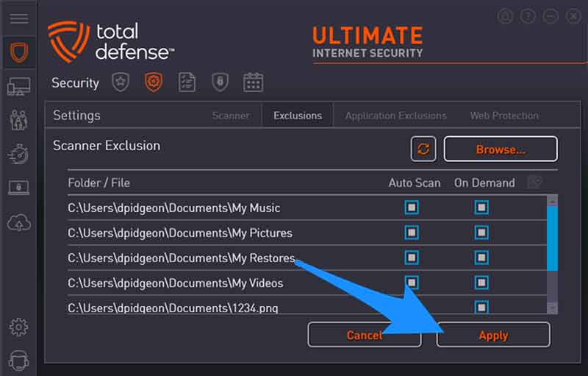The image size is (588, 376).
Task: Click the blue scrollbar thumb
Action: pos(552,238)
